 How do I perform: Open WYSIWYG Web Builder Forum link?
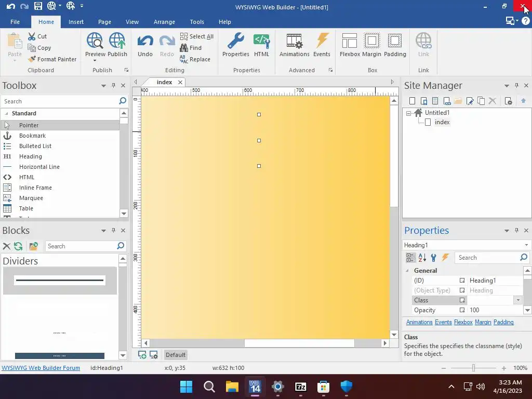[x=41, y=368]
